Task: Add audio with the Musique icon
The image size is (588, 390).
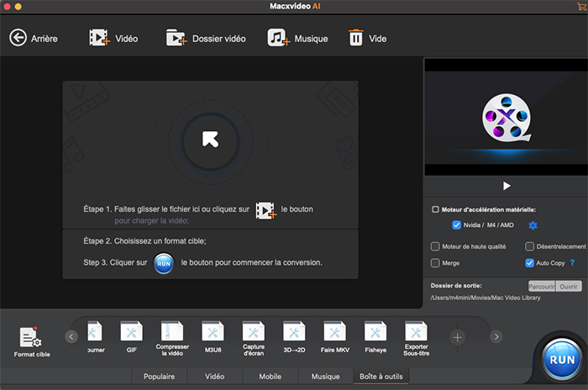Action: tap(279, 38)
